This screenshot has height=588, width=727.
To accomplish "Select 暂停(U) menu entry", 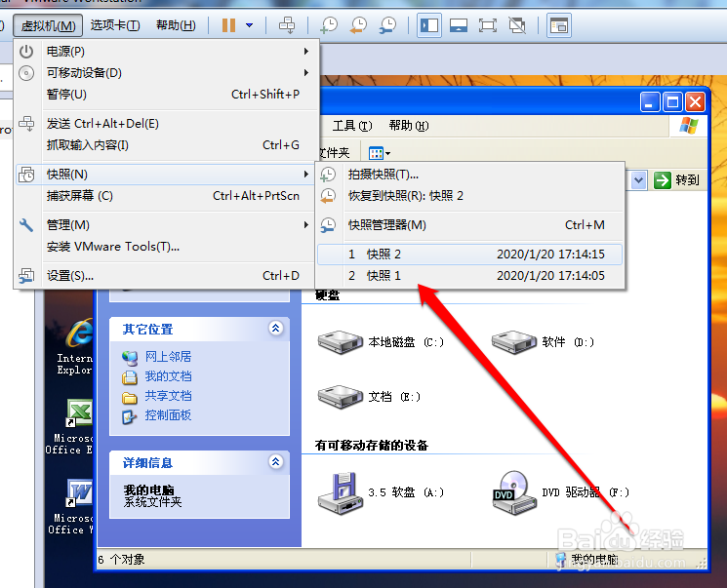I will [167, 94].
